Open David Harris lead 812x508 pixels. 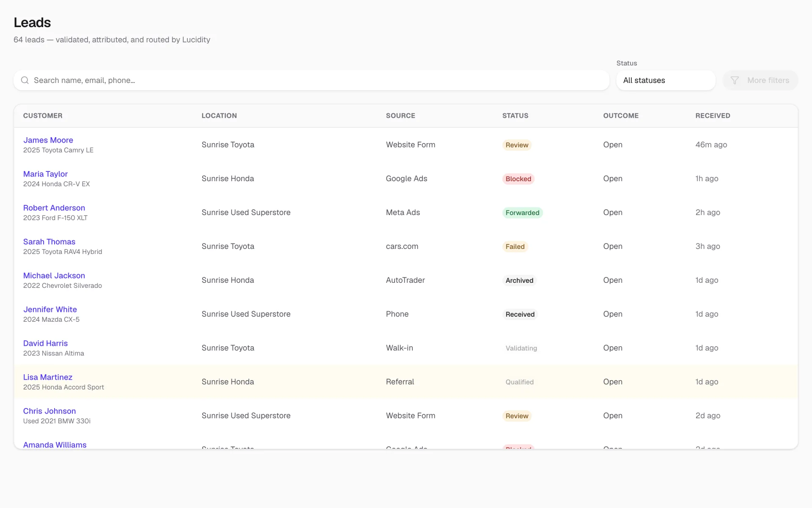(x=45, y=343)
